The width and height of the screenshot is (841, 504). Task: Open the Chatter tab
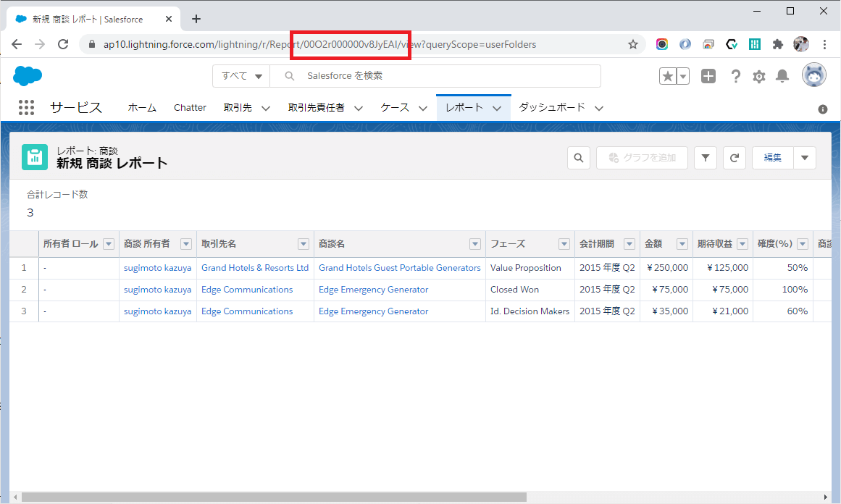click(190, 108)
